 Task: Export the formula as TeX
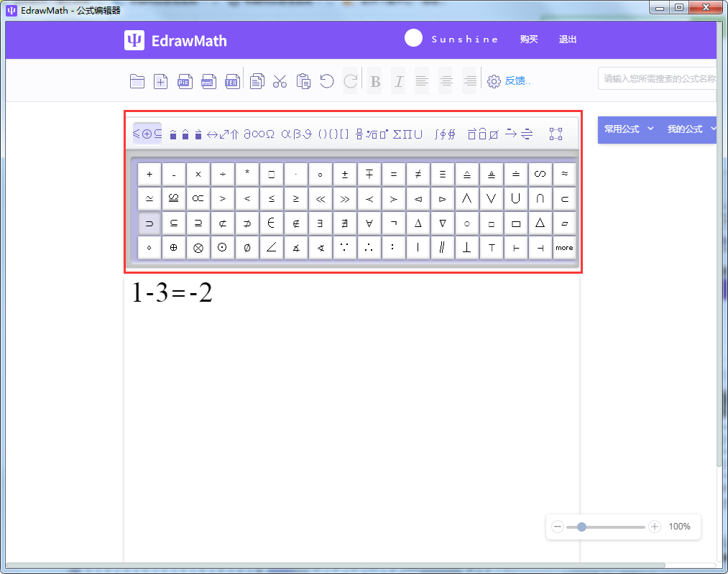pos(232,81)
